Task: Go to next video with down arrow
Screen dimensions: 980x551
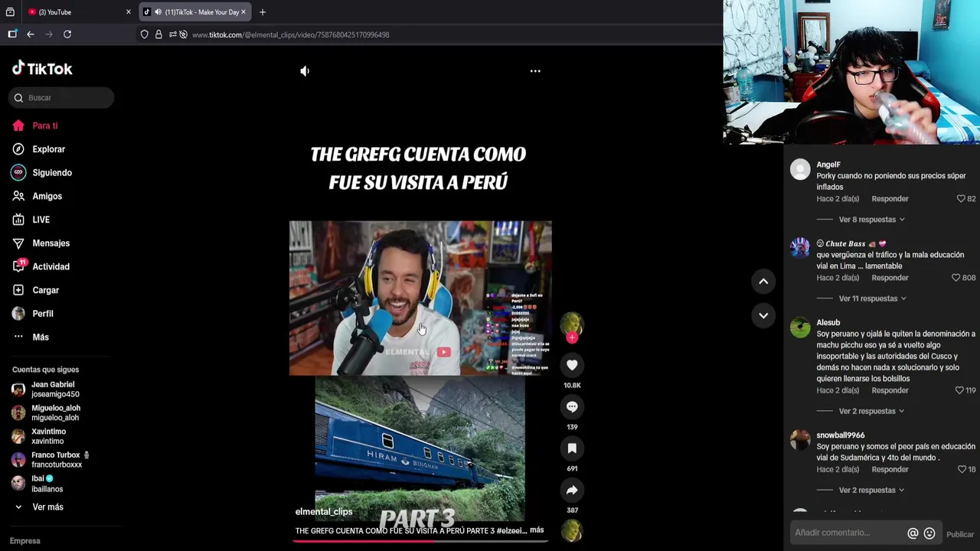Action: click(x=763, y=315)
